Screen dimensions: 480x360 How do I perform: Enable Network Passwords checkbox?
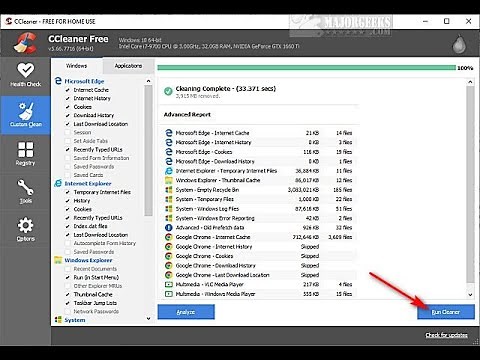click(x=68, y=311)
